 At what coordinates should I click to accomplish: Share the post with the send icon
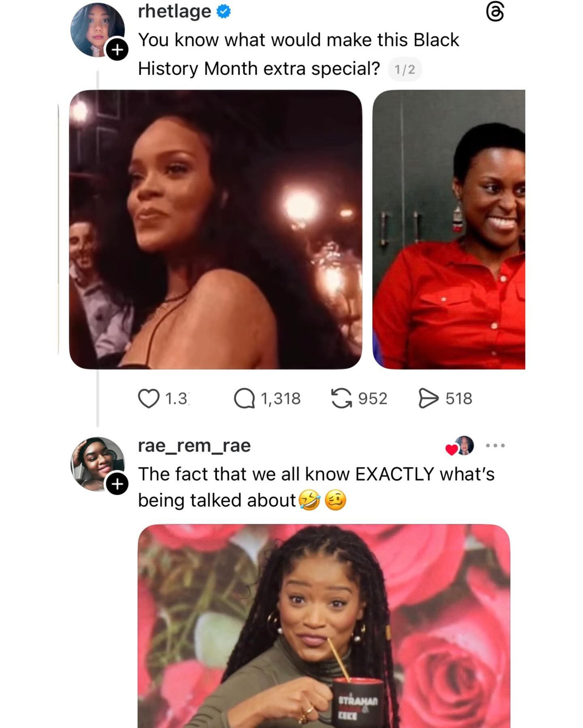[428, 398]
